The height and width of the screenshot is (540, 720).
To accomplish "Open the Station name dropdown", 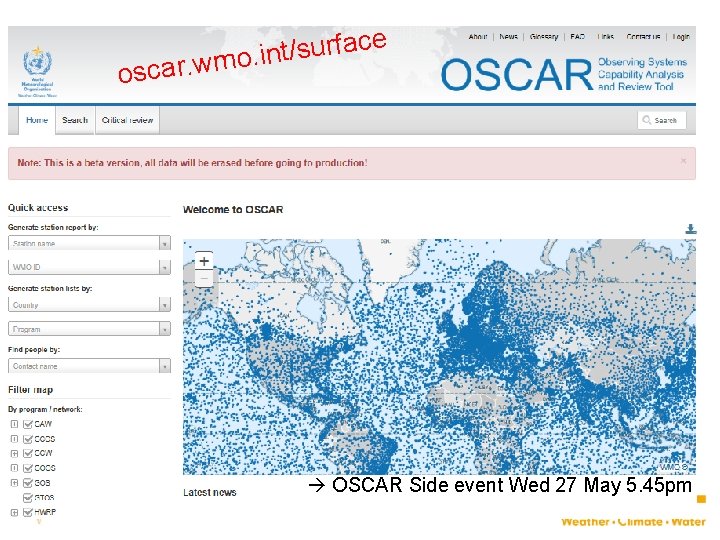I will pos(89,243).
